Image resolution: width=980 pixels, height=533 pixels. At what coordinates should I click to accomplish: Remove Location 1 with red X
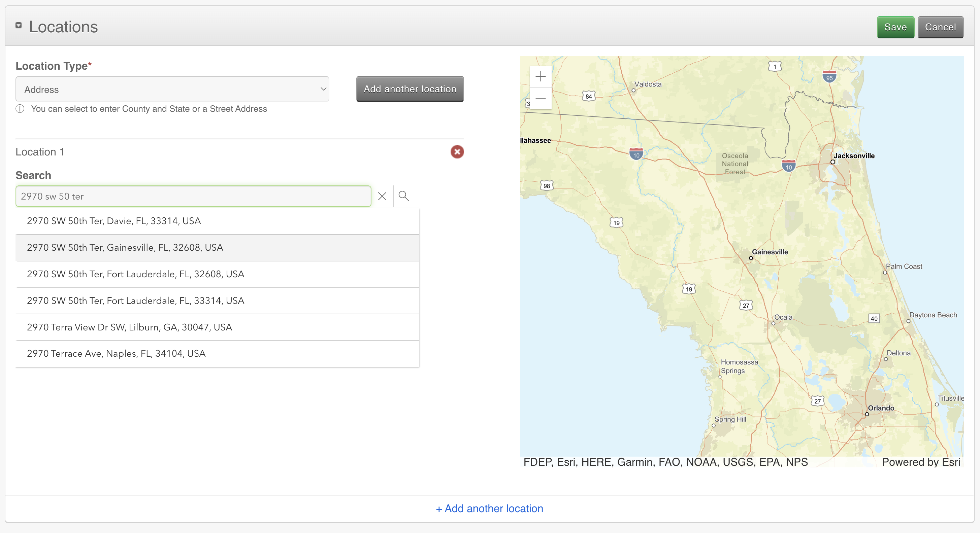pyautogui.click(x=457, y=152)
